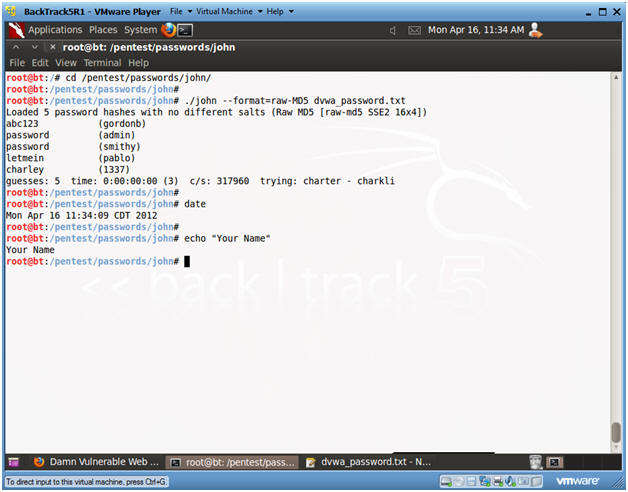Click the terminal title 'root@bt: /pentest/passwords/john'
The width and height of the screenshot is (628, 492).
149,47
